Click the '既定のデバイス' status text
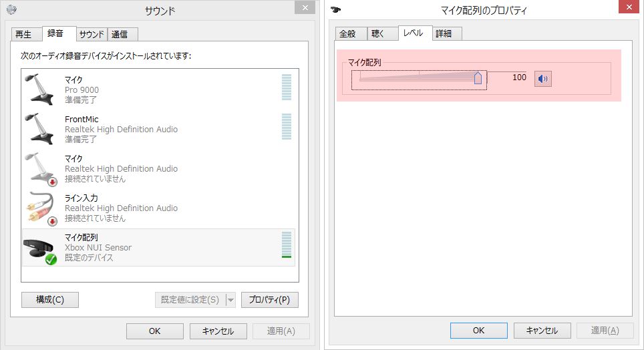Viewport: 644px width, 350px height. [89, 258]
